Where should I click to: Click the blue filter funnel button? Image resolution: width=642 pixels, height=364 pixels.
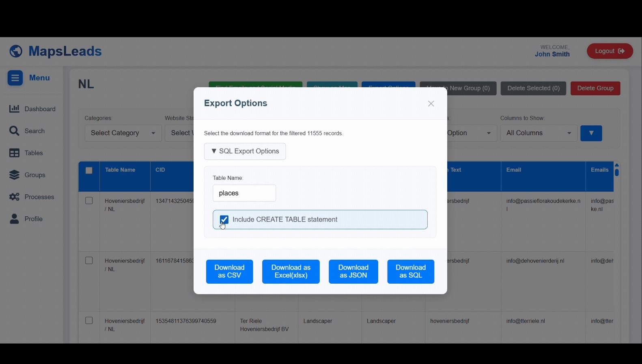coord(591,133)
